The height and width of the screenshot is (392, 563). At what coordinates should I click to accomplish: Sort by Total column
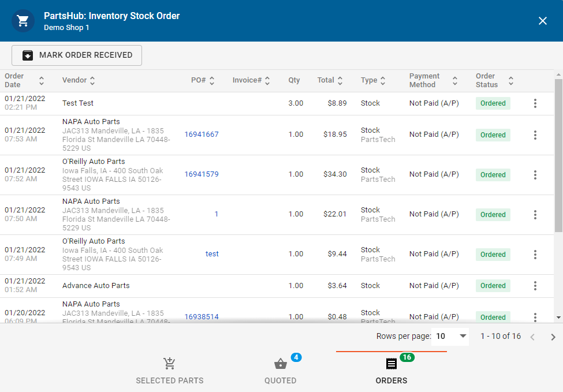pyautogui.click(x=330, y=80)
